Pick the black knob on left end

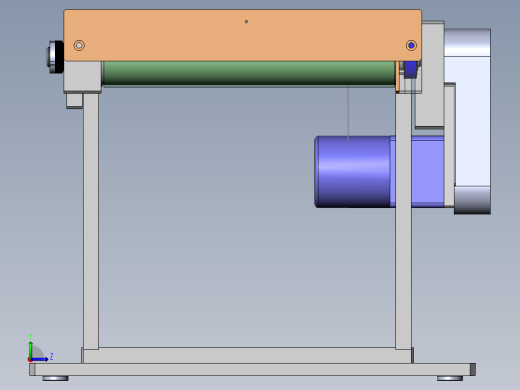pos(59,57)
